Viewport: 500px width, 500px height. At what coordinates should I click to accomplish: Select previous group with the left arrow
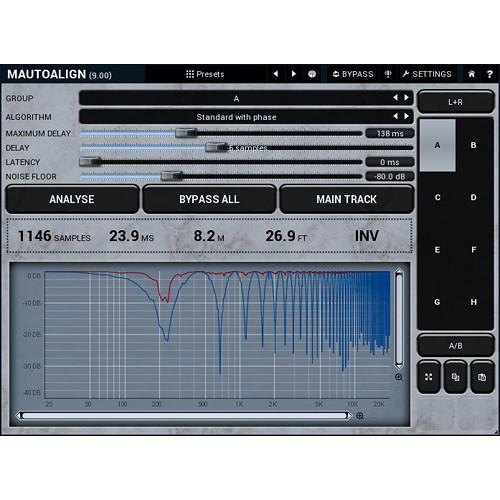pyautogui.click(x=395, y=98)
